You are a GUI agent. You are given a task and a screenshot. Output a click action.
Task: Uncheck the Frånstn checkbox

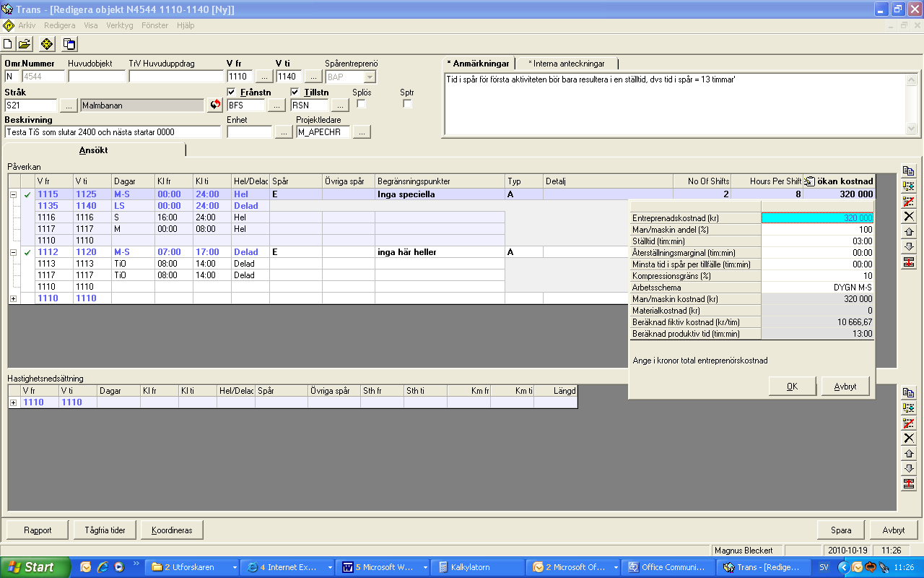232,92
